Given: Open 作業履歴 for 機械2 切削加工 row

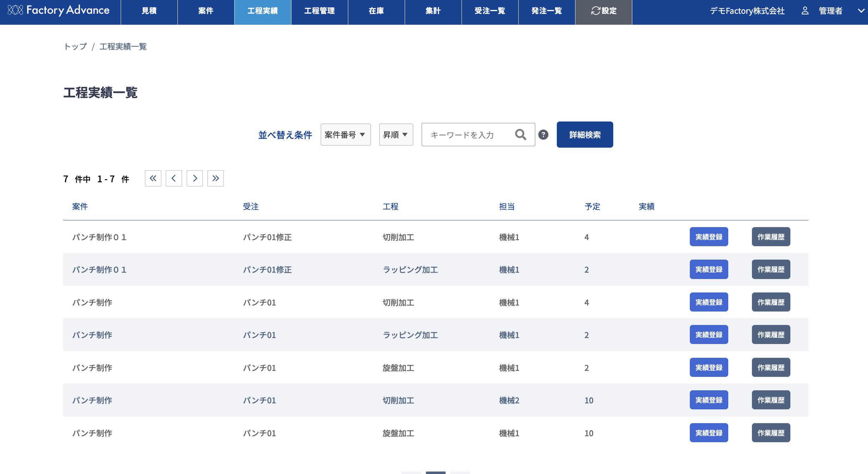Looking at the screenshot, I should click(771, 400).
